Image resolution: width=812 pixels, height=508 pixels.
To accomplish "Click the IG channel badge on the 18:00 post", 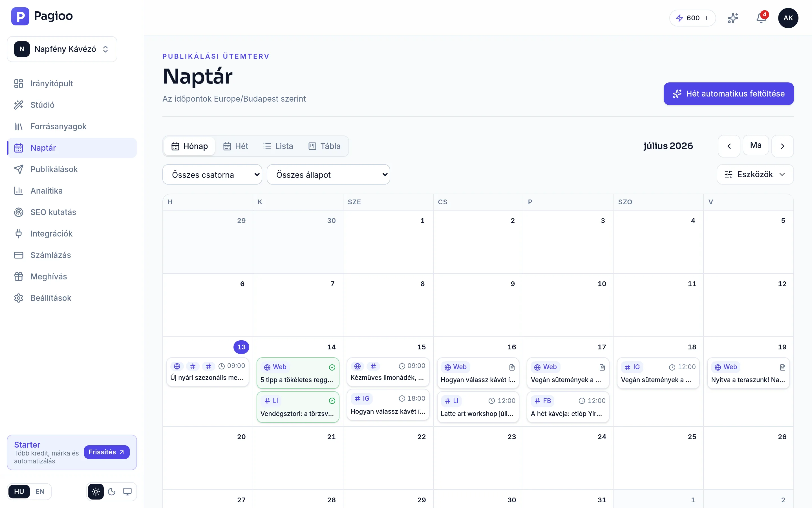I will 362,398.
